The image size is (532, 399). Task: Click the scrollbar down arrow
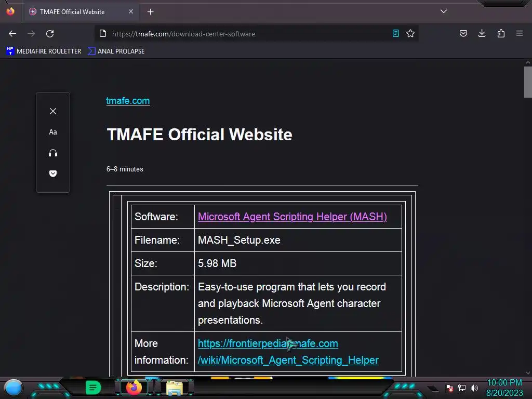coord(528,373)
